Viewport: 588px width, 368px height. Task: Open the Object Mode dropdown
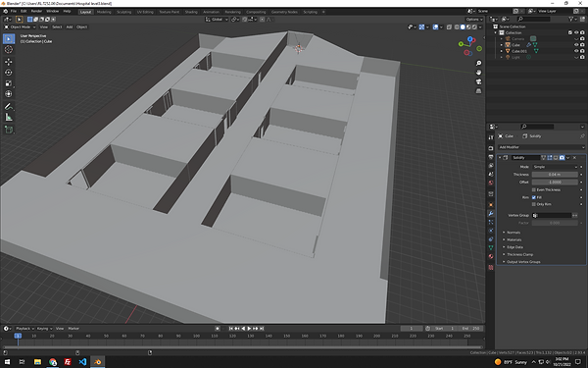[x=20, y=27]
